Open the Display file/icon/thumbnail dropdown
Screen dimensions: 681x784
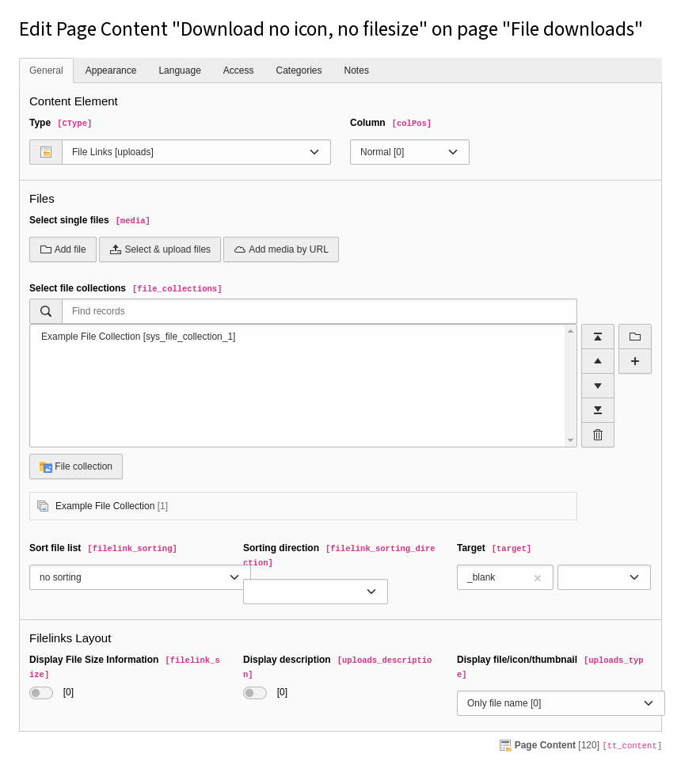[x=560, y=703]
